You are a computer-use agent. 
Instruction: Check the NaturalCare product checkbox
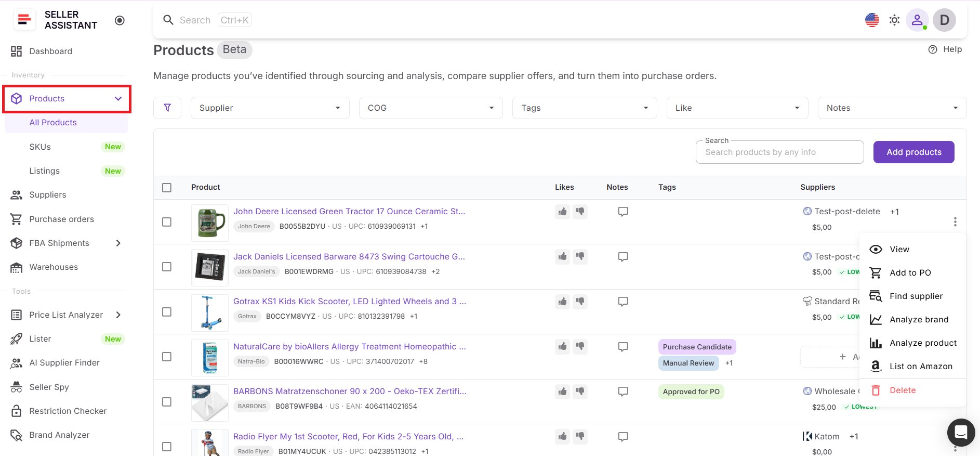pos(167,357)
